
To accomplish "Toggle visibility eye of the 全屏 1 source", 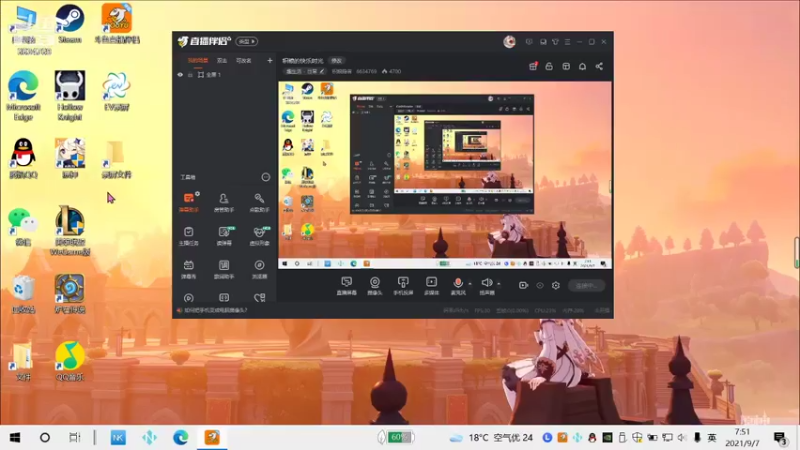I will (x=180, y=75).
